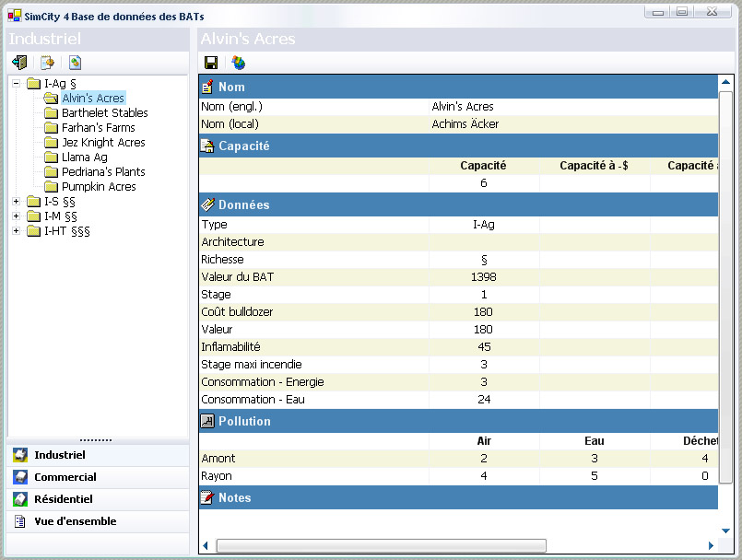Click the I-HT folder icon

(x=33, y=231)
